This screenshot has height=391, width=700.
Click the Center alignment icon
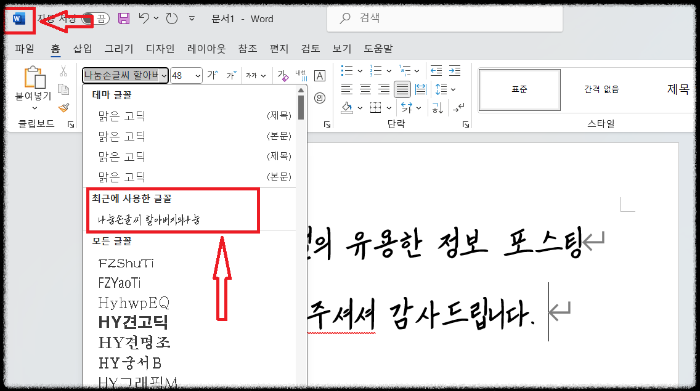pyautogui.click(x=365, y=89)
